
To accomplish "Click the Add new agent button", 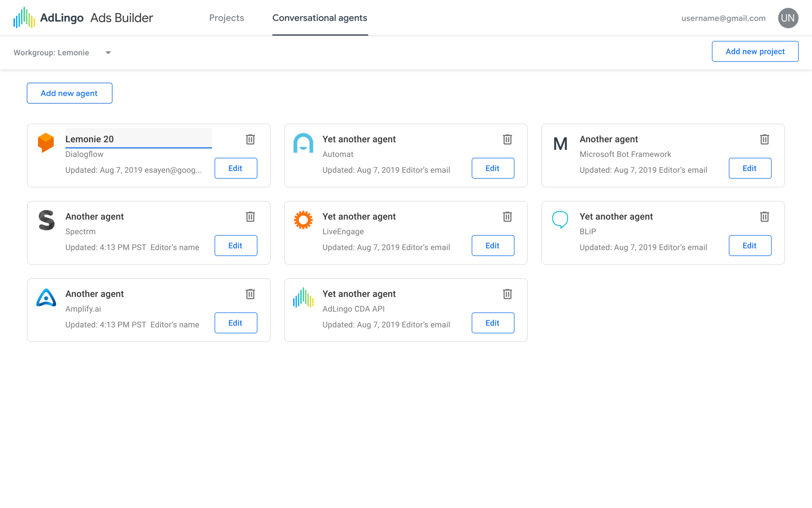I will [x=70, y=93].
